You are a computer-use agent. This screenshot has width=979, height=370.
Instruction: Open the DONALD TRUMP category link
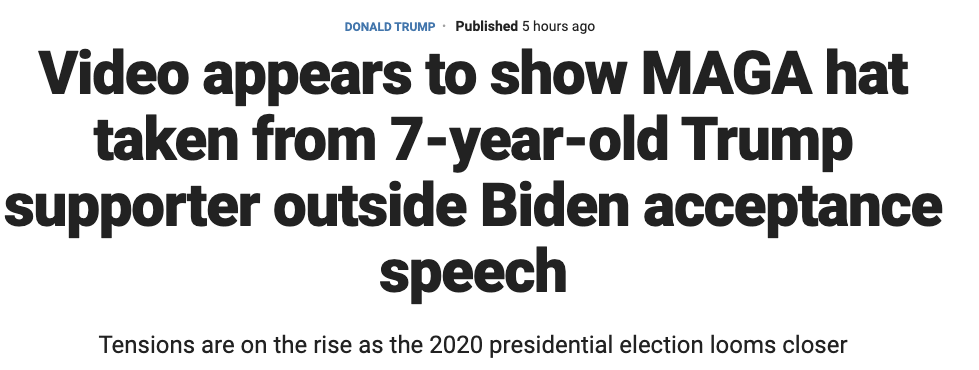[x=390, y=27]
